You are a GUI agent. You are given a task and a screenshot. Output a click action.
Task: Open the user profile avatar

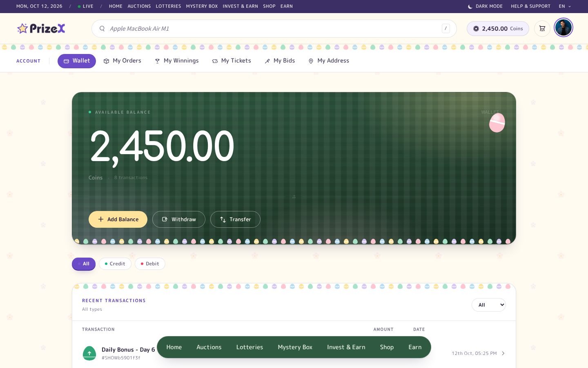tap(563, 28)
